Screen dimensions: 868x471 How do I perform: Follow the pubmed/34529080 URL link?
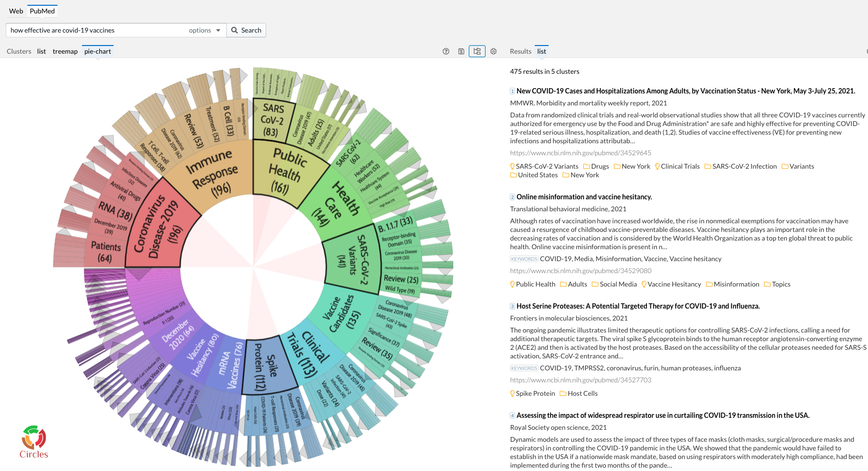tap(581, 271)
